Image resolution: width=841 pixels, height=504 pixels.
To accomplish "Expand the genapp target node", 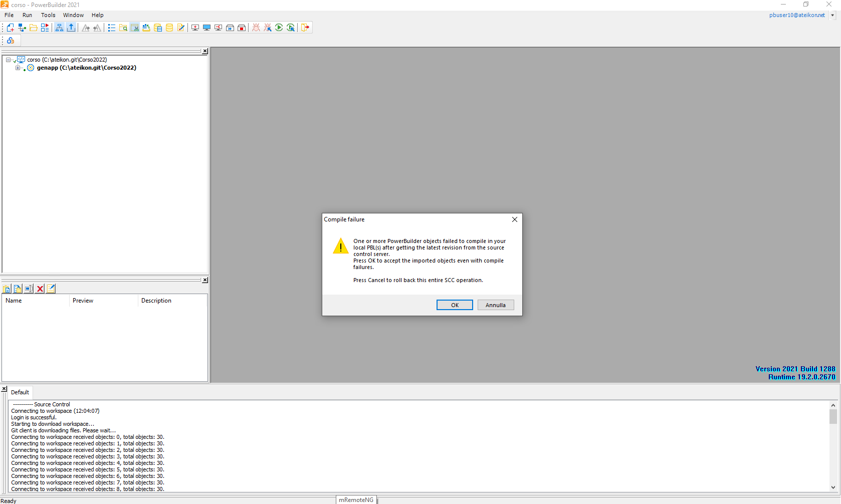I will click(x=18, y=68).
